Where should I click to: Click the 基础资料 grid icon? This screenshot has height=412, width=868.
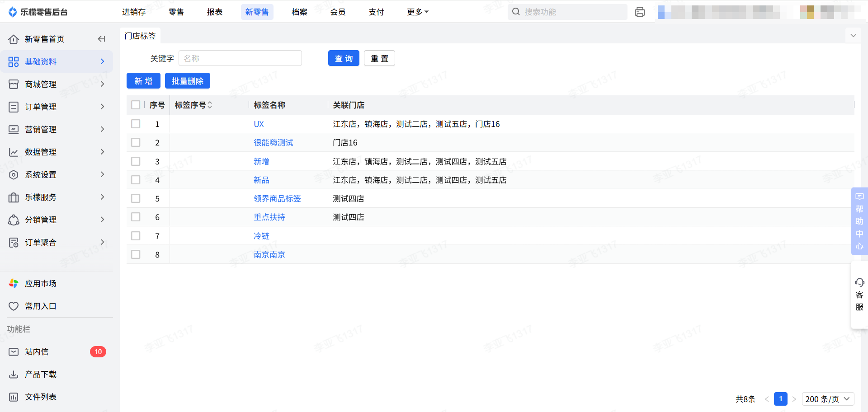pos(14,62)
